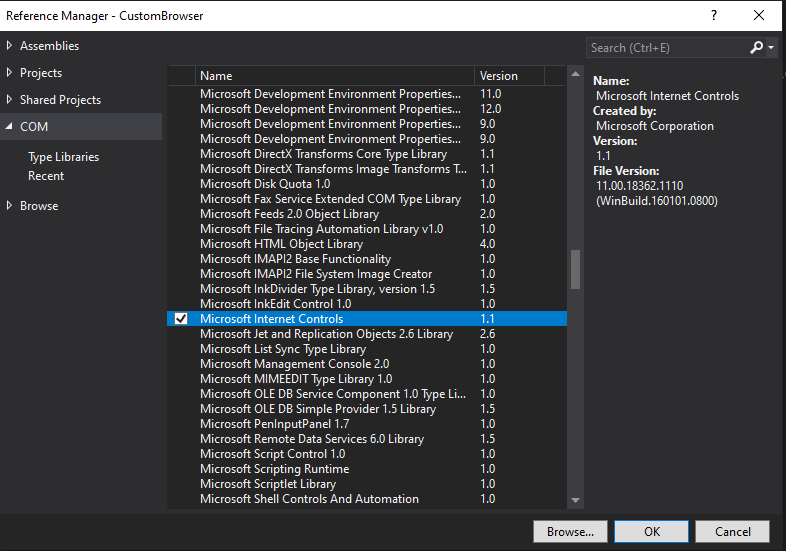Collapse the COM category
The image size is (786, 551).
point(10,127)
